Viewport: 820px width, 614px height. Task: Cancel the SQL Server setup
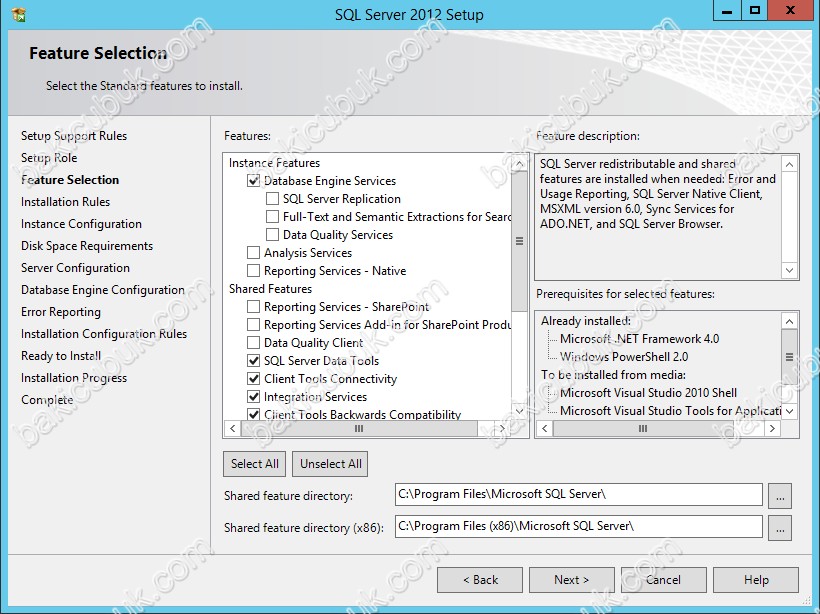coord(663,579)
